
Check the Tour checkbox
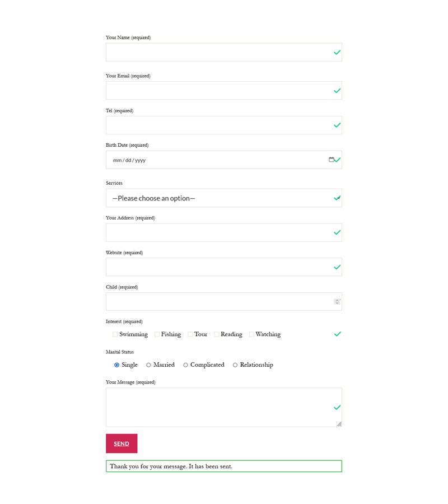190,334
